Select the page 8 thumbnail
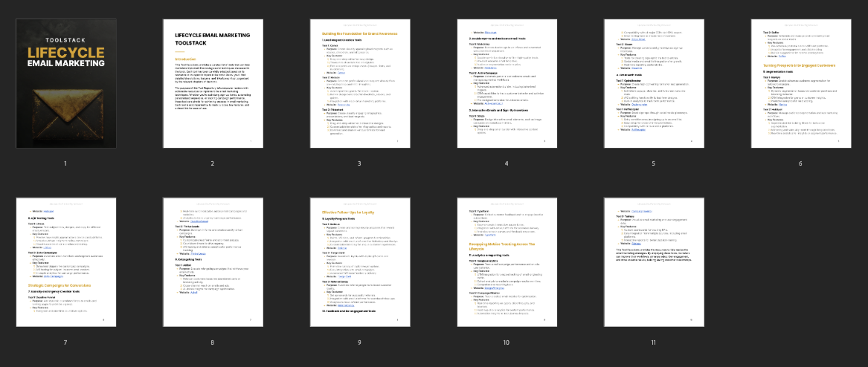 pos(212,262)
